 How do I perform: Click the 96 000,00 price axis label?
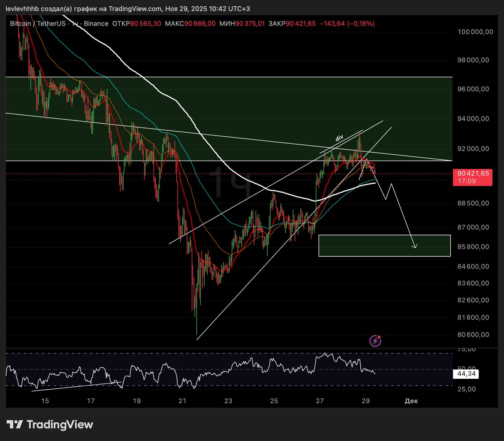(x=474, y=89)
